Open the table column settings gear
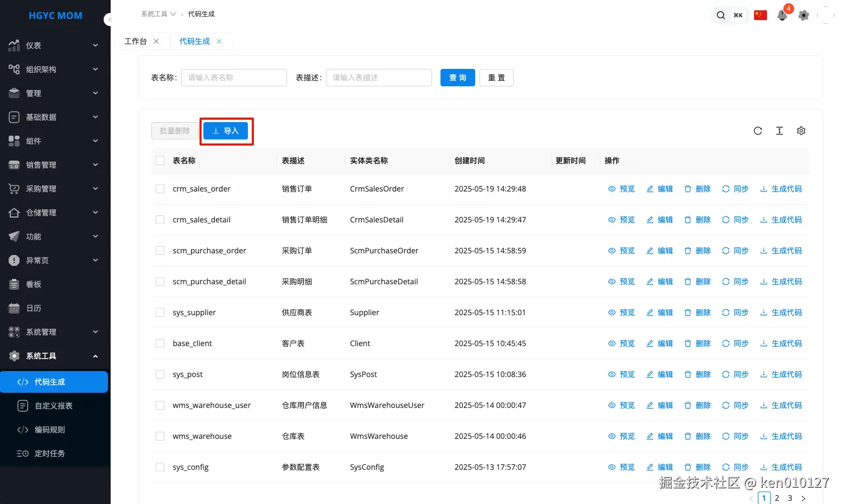Screen dimensions: 843x504 point(801,131)
